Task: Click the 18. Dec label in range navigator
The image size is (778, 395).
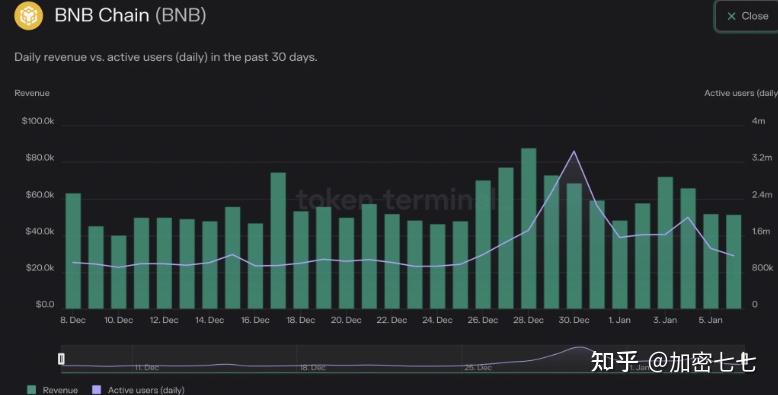Action: coord(313,368)
